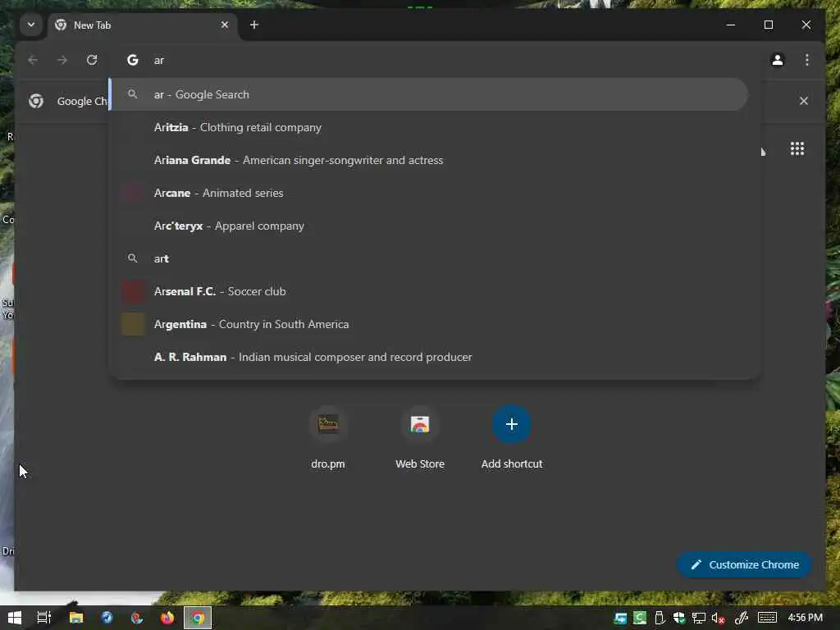Open Firefox from the taskbar

[x=167, y=618]
